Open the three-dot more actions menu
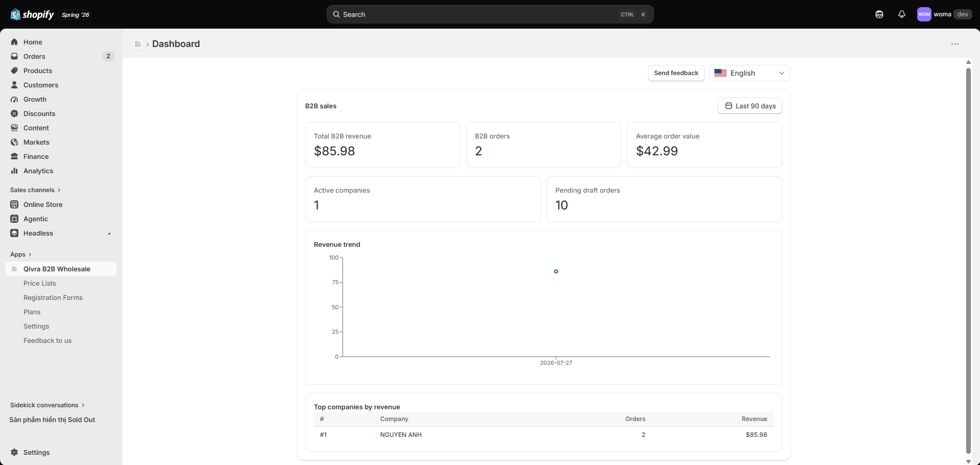Screen dimensions: 980x465 [x=954, y=44]
